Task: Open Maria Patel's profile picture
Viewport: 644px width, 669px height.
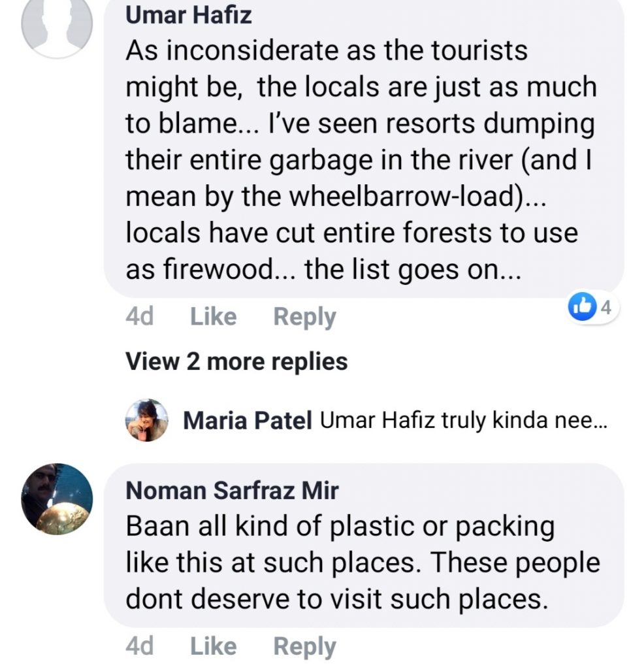Action: click(147, 420)
